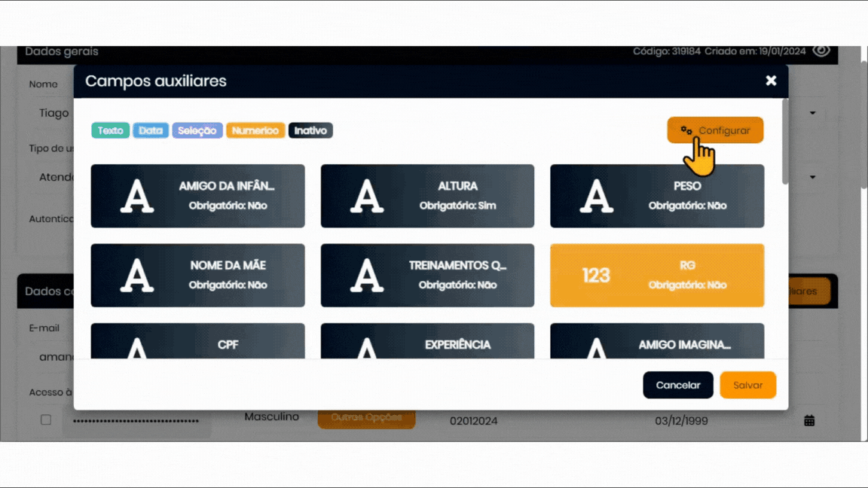Viewport: 868px width, 488px height.
Task: Click the dialog's vertical scrollbar
Action: click(x=785, y=143)
